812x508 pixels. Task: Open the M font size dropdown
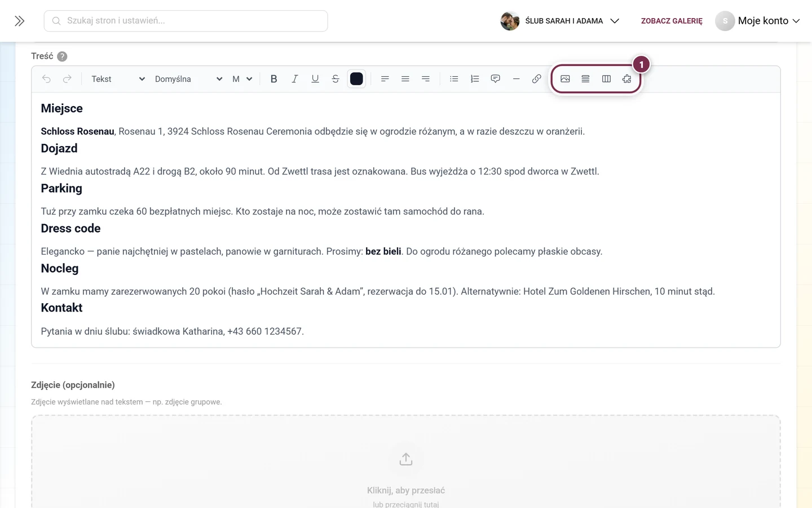tap(242, 79)
